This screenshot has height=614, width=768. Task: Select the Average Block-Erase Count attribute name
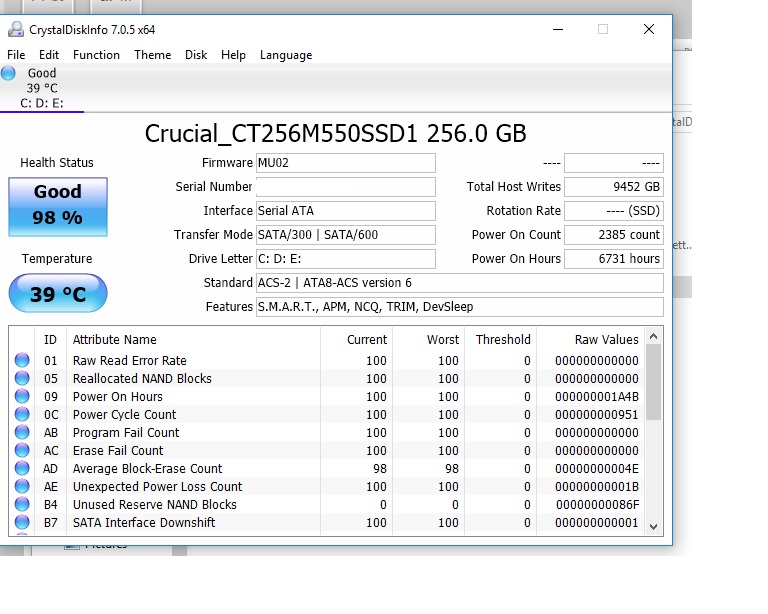click(x=147, y=469)
